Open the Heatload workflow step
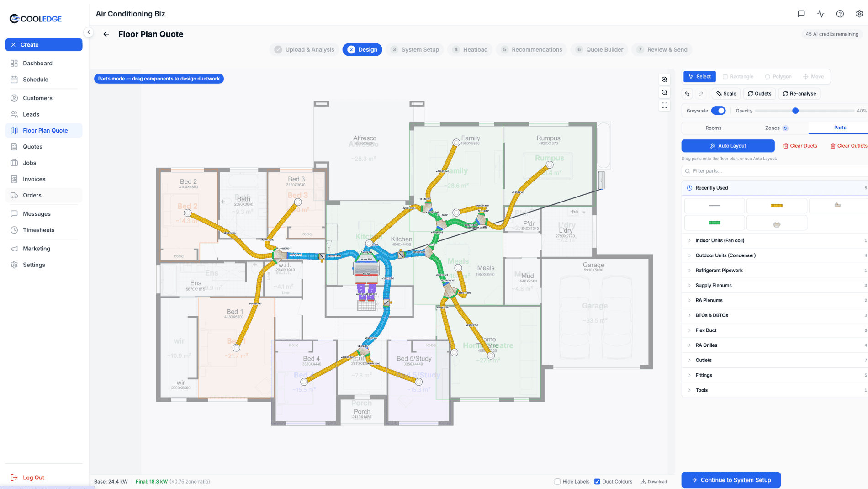The image size is (868, 489). tap(470, 49)
